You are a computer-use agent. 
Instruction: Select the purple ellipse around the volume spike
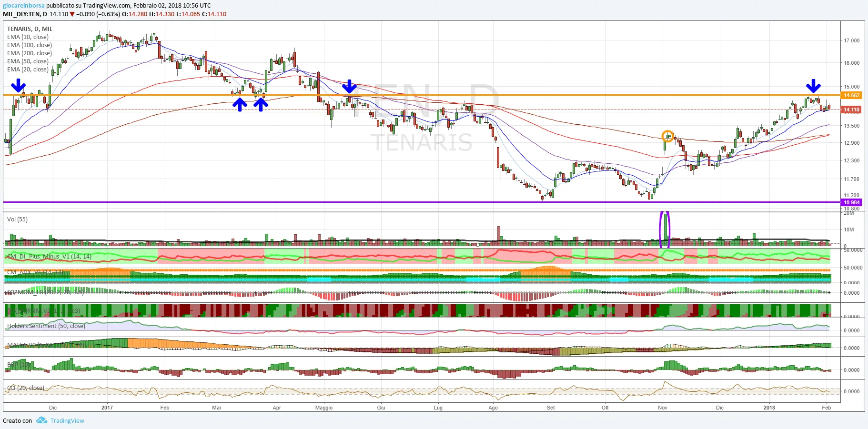[x=665, y=229]
